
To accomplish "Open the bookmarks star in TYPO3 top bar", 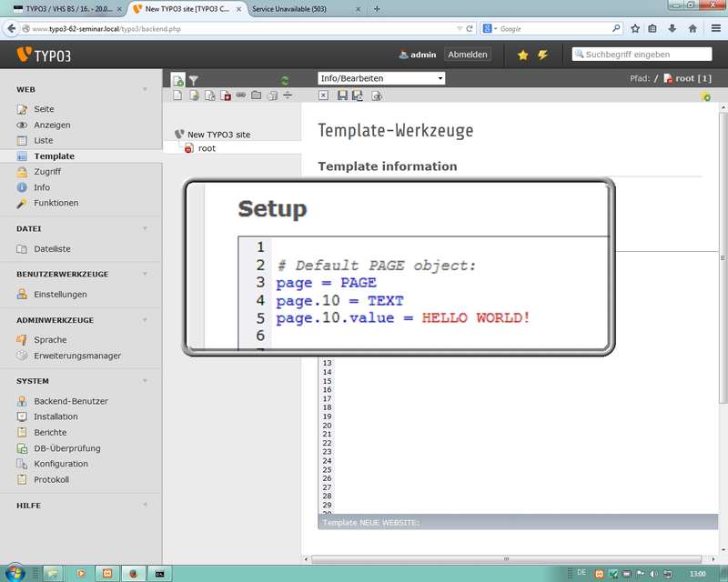I will click(522, 55).
